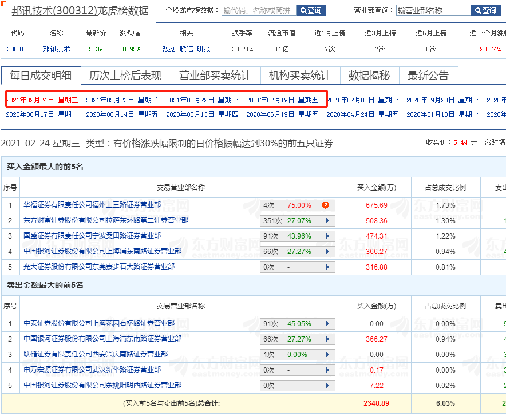Image resolution: width=506 pixels, height=420 pixels.
Task: Open 联储证券西安兴庆南路证券营业部 link
Action: (x=96, y=354)
